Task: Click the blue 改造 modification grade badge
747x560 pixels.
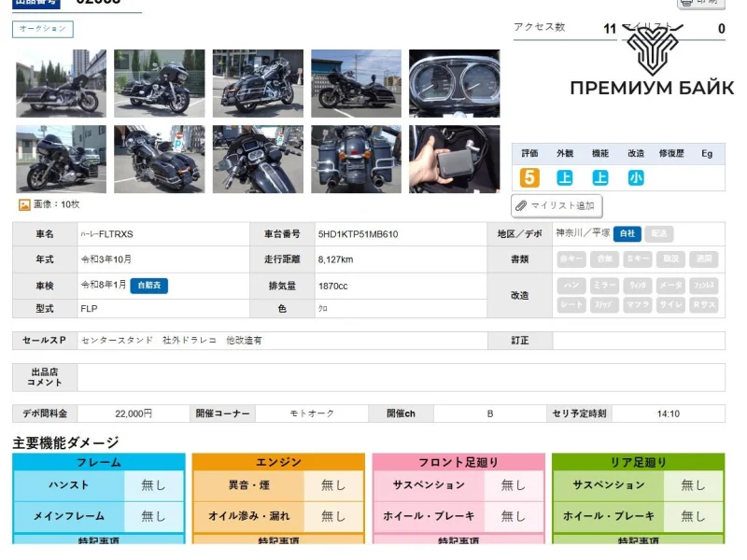Action: pyautogui.click(x=635, y=177)
